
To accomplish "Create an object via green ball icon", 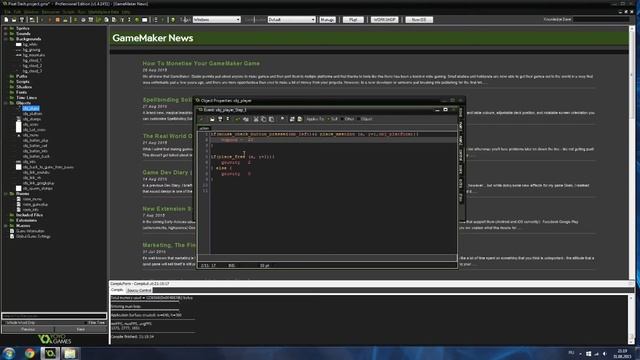I will tap(137, 20).
